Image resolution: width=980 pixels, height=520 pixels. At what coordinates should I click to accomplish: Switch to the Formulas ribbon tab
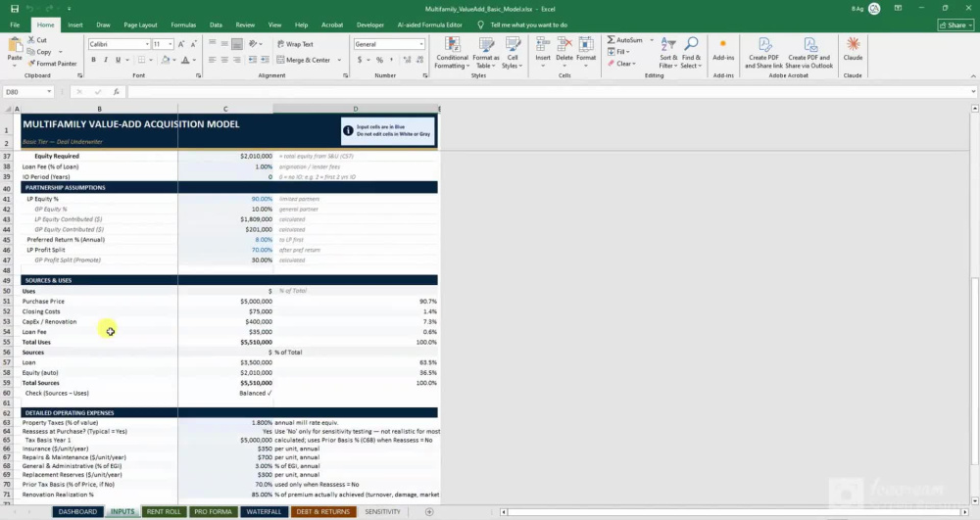tap(183, 24)
